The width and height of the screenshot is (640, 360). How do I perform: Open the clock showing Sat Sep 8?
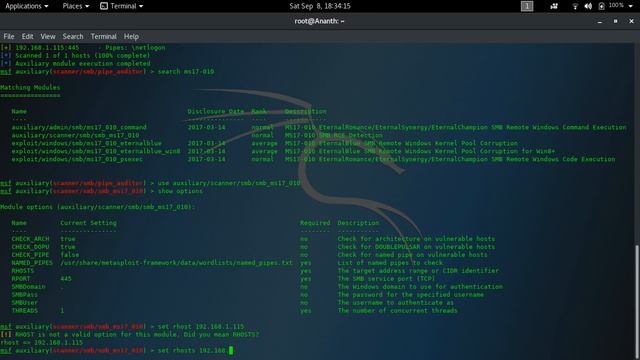[x=320, y=6]
